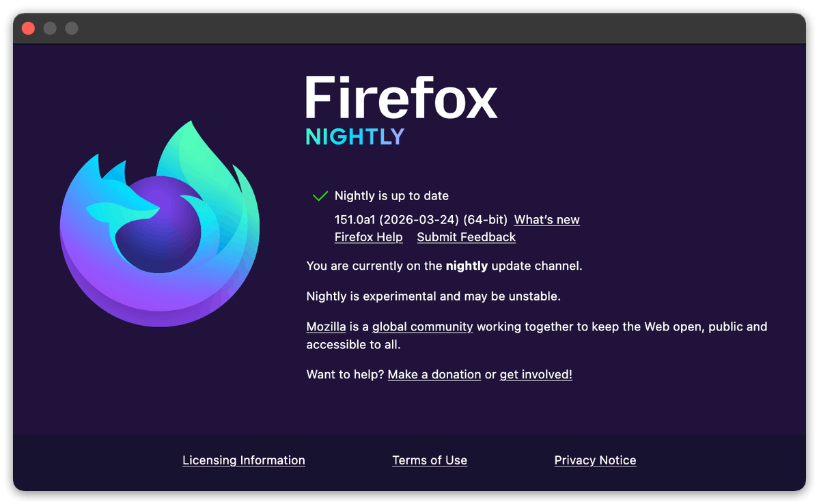
Task: Click the NIGHTLY gradient wordmark
Action: point(355,137)
